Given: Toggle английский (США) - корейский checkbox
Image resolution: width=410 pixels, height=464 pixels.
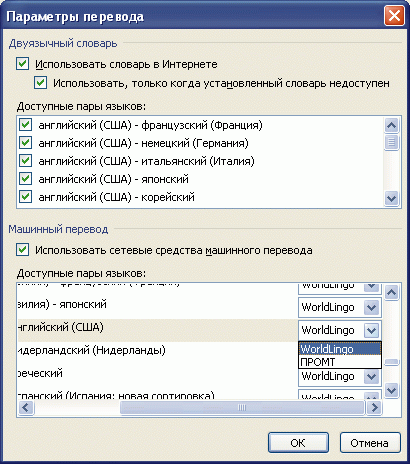Looking at the screenshot, I should (25, 197).
